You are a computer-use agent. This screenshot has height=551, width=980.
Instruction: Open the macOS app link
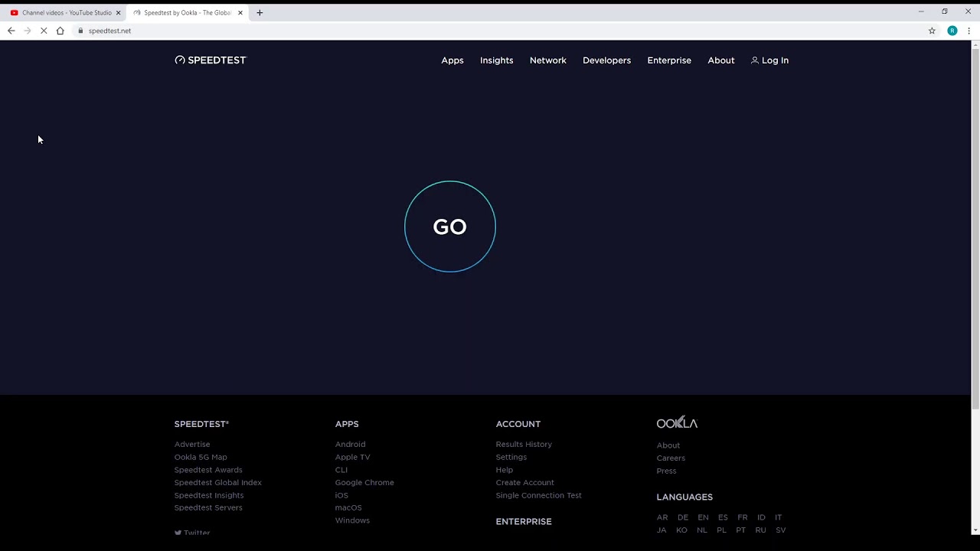(x=348, y=507)
